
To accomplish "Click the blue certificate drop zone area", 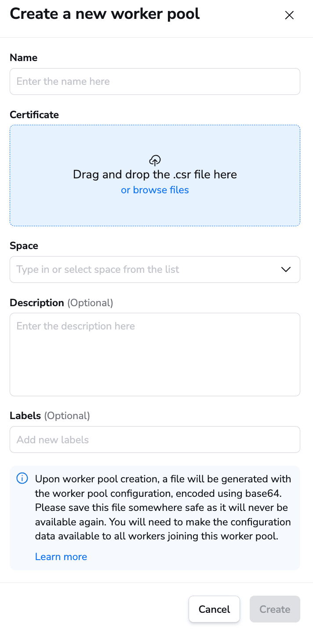I will pyautogui.click(x=155, y=175).
